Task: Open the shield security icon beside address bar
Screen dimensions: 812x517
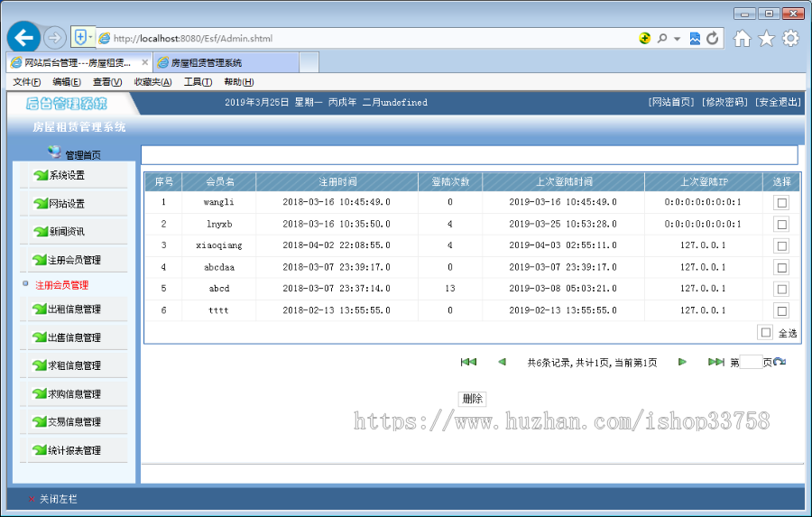Action: 81,37
